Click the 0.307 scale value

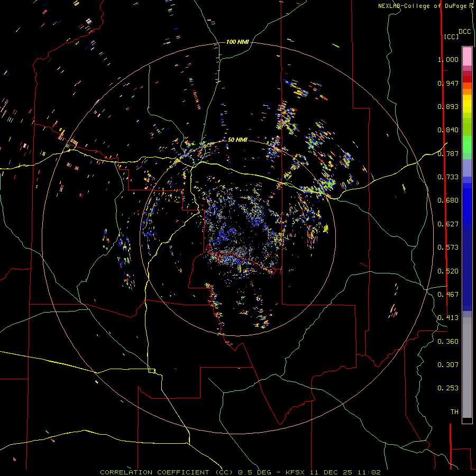pyautogui.click(x=448, y=365)
